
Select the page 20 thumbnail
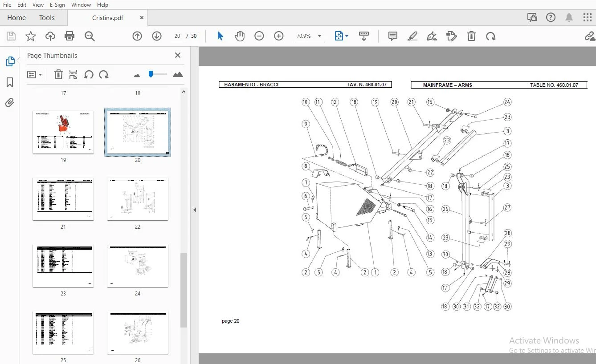pyautogui.click(x=138, y=132)
